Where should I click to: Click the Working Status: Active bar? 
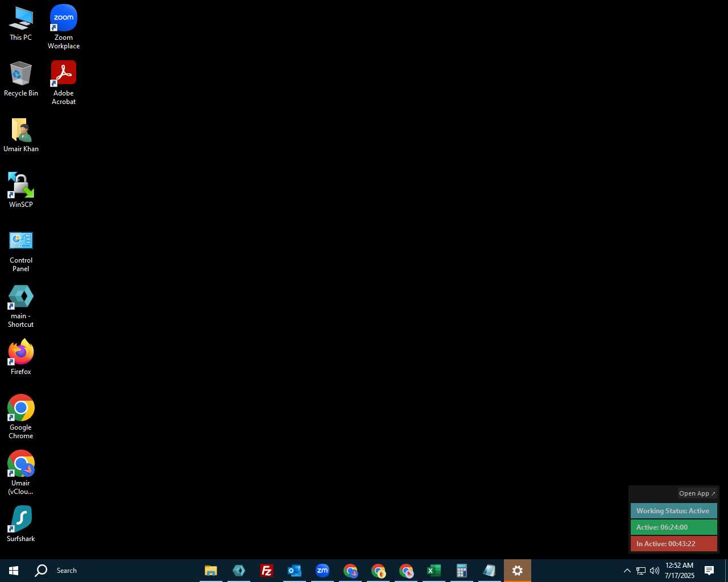tap(674, 511)
